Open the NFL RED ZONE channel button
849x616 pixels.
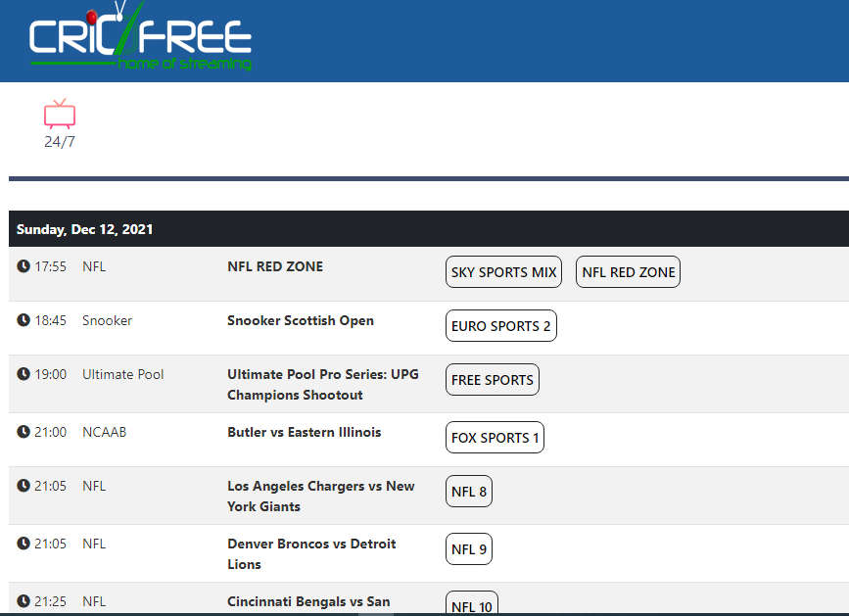tap(628, 271)
